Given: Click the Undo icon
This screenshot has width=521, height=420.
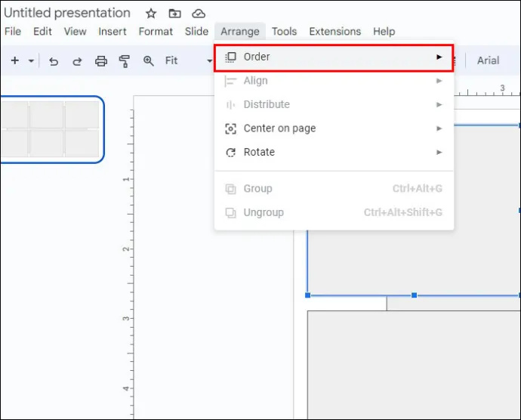Looking at the screenshot, I should point(54,61).
